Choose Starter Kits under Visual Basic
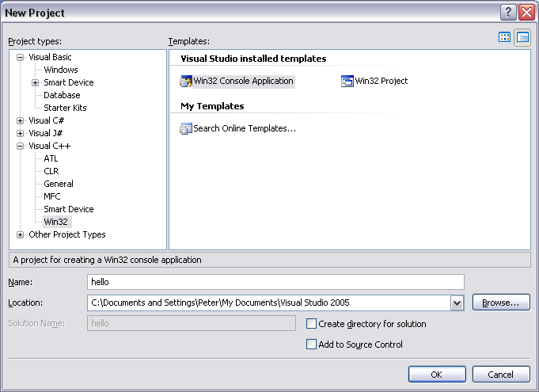Image resolution: width=539 pixels, height=392 pixels. pyautogui.click(x=65, y=108)
